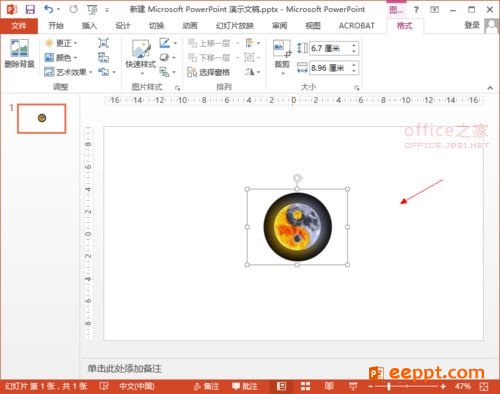Switch to Slide Sorter view in status bar
This screenshot has height=394, width=500.
coord(305,386)
